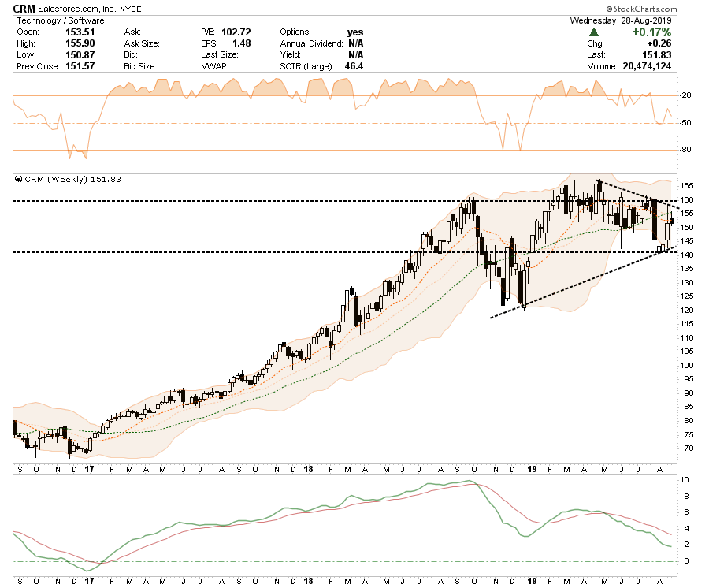
Task: Click the -80 level on the oscillator axis
Action: click(x=686, y=150)
